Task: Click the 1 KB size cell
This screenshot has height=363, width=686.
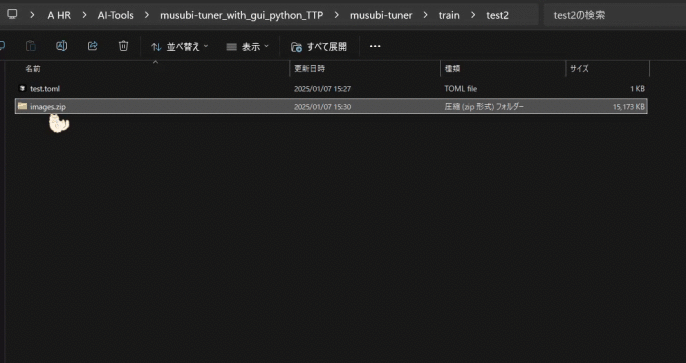Action: click(x=637, y=89)
